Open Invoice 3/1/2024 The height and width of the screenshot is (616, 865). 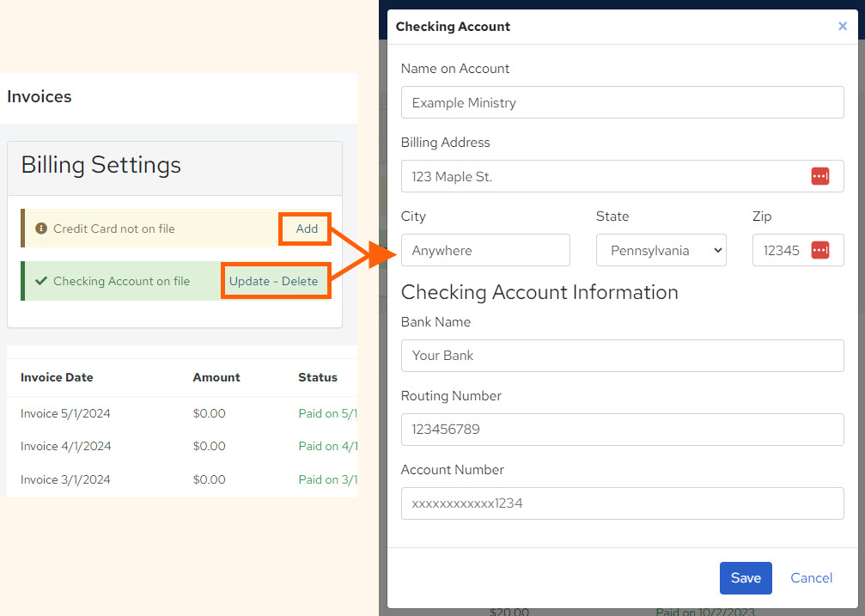click(x=65, y=479)
